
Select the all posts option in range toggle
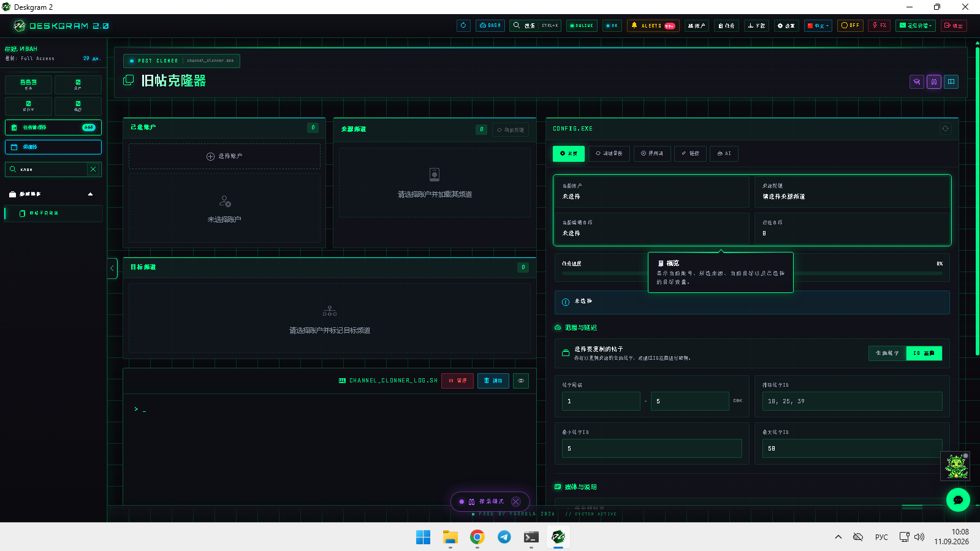(x=887, y=353)
